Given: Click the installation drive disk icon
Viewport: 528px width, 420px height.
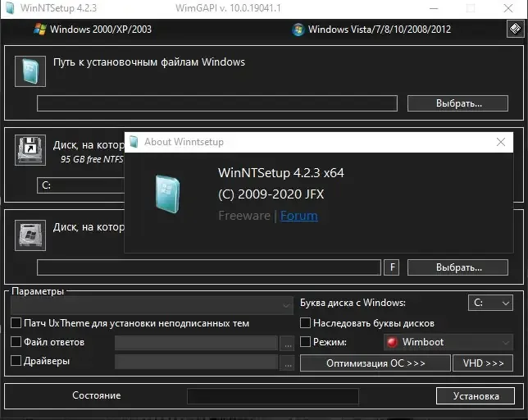Looking at the screenshot, I should [30, 235].
